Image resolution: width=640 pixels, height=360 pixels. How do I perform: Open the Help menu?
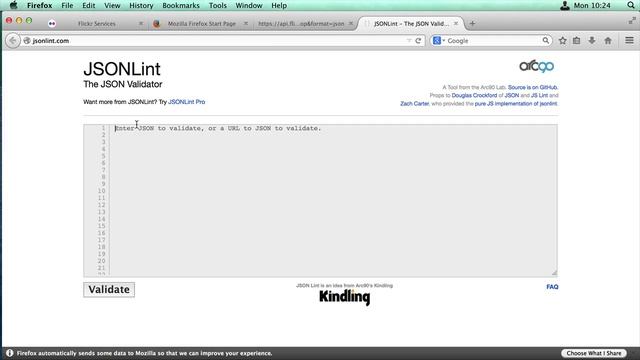tap(279, 5)
